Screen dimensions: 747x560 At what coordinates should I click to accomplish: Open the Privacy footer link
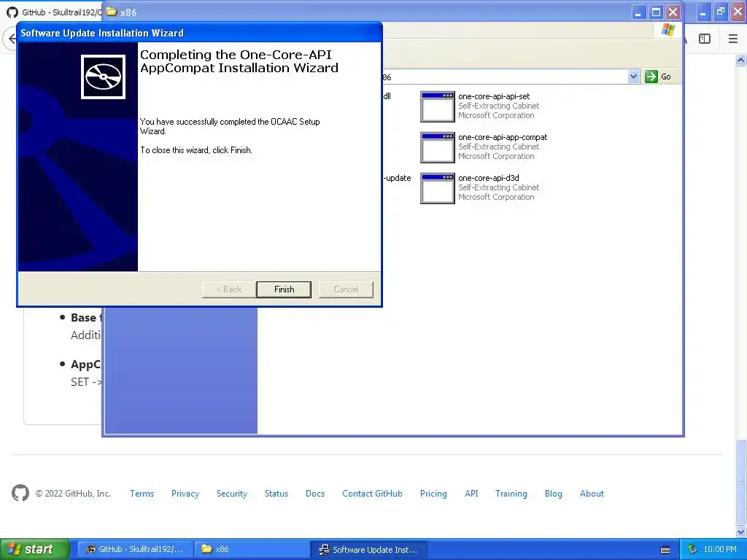185,494
